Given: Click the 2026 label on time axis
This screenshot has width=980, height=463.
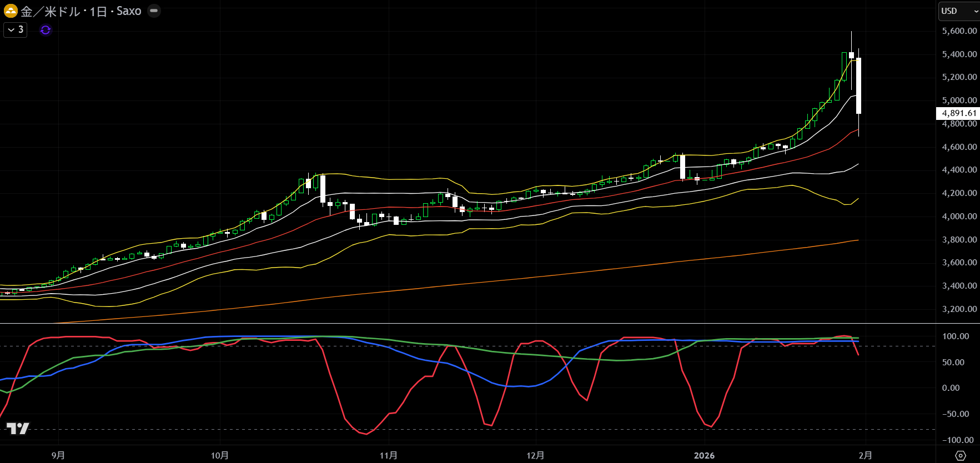Looking at the screenshot, I should tap(704, 455).
